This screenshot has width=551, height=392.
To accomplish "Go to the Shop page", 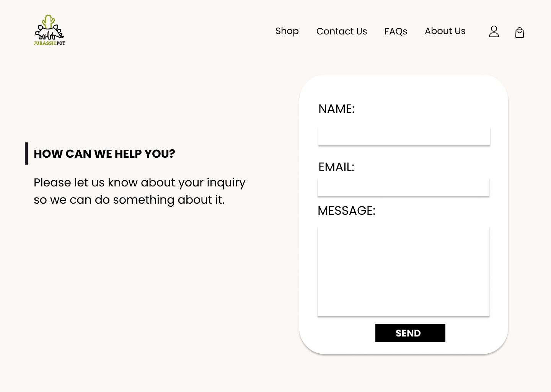I will (x=287, y=31).
